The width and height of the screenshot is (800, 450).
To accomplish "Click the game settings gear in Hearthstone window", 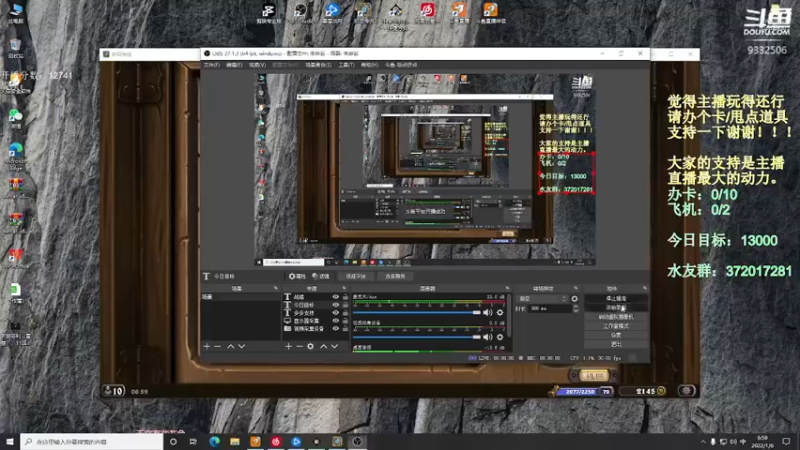I will (x=686, y=391).
